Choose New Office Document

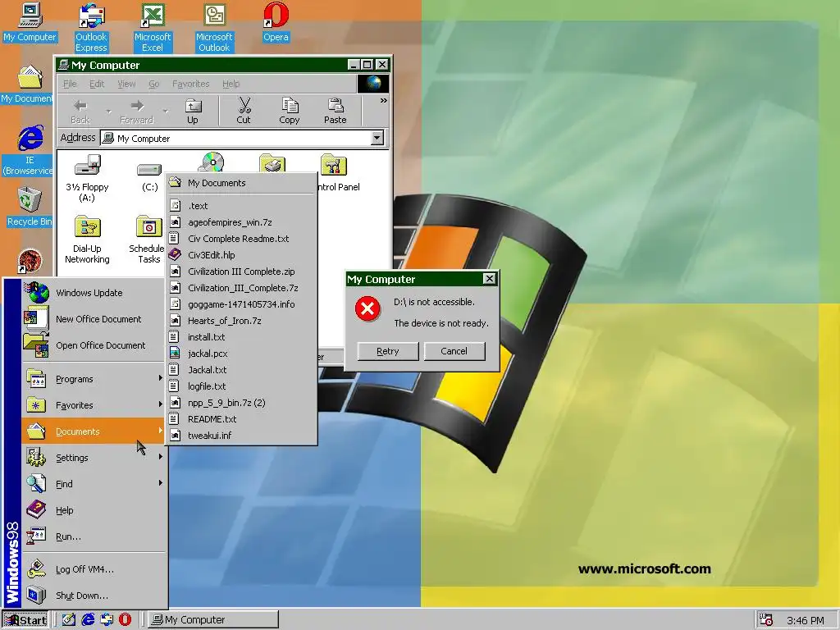point(94,319)
